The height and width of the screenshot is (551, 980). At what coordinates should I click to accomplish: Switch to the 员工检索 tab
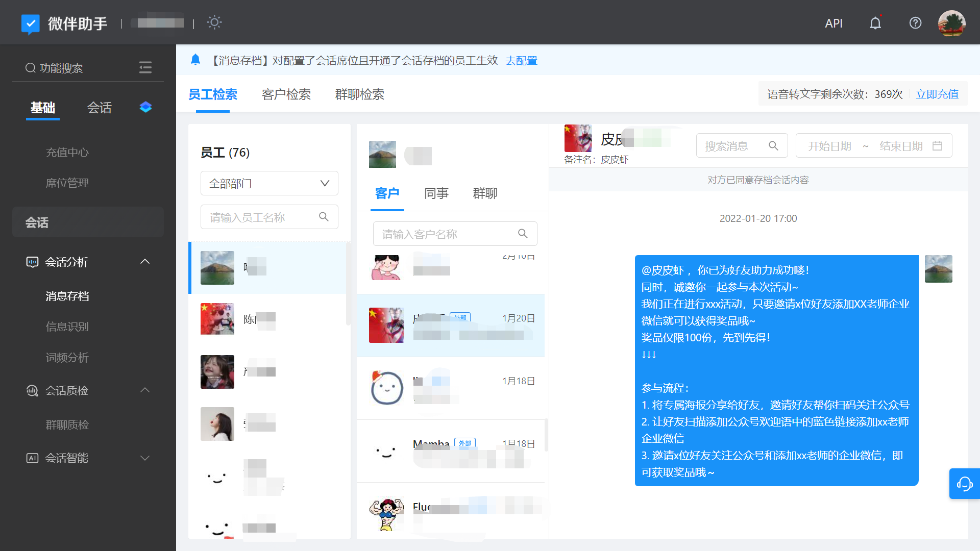pyautogui.click(x=213, y=94)
